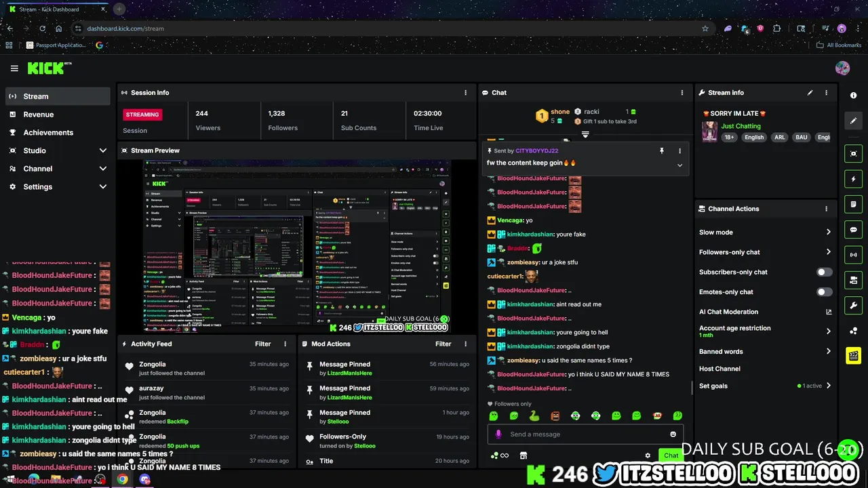Click the Passport Application bookmark
The image size is (868, 488).
56,45
